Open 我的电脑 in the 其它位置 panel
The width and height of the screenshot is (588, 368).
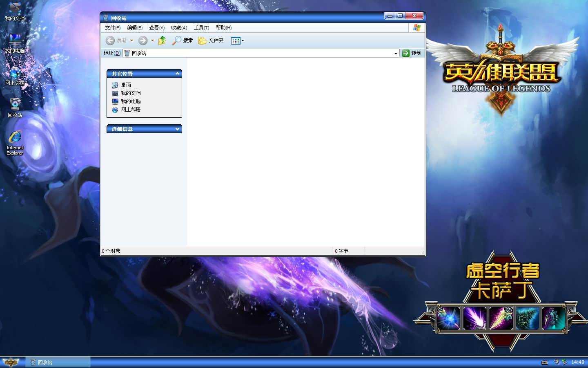126,101
